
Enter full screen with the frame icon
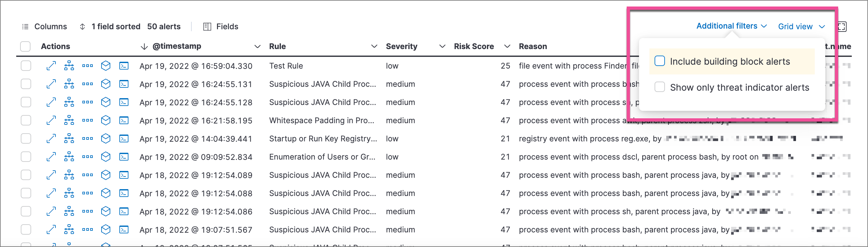pyautogui.click(x=842, y=26)
